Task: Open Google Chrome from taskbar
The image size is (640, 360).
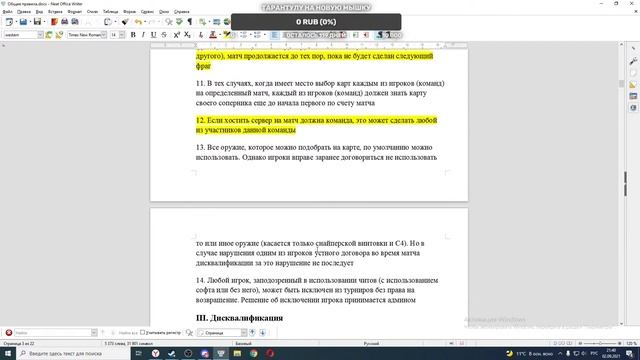Action: pyautogui.click(x=253, y=353)
